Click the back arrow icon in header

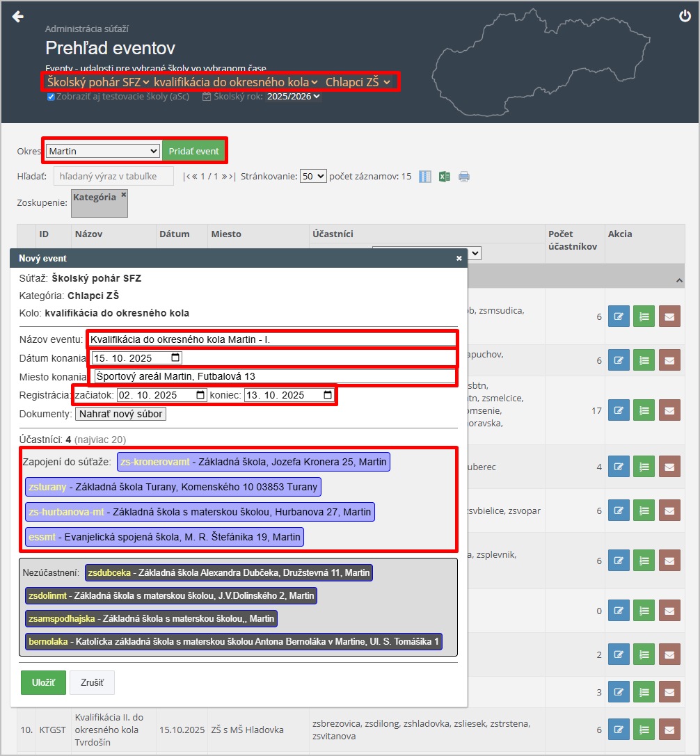18,17
